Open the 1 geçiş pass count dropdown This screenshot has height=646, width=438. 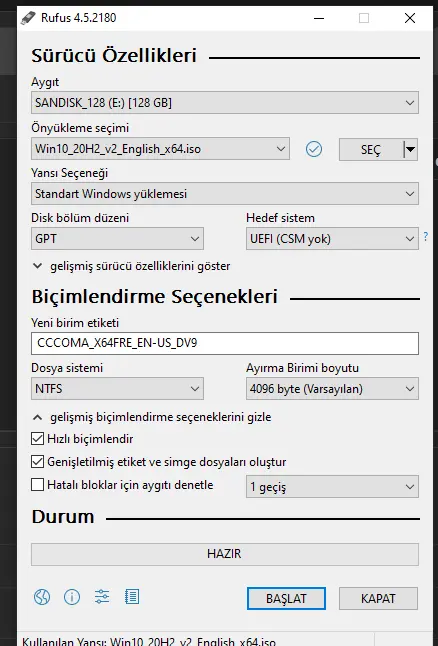(332, 487)
